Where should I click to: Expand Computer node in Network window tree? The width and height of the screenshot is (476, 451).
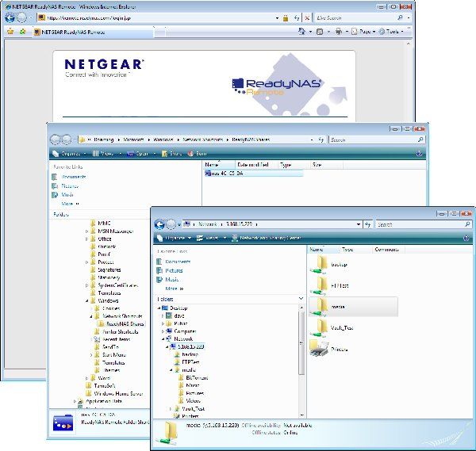163,331
